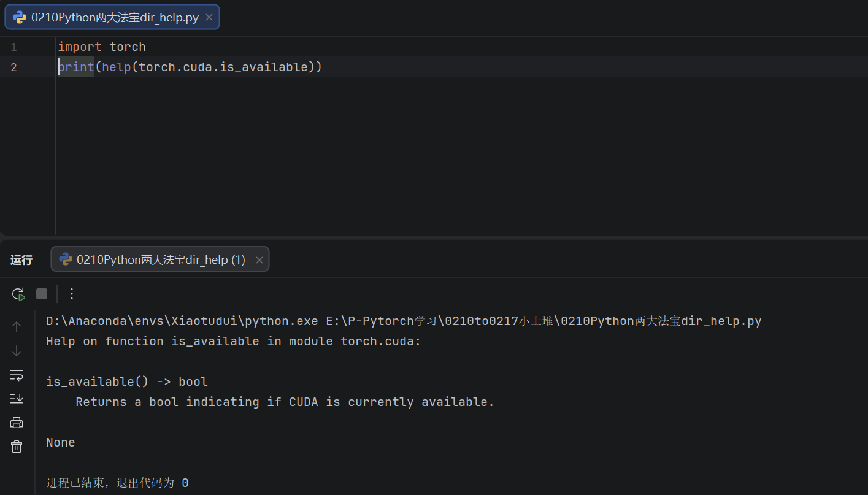
Task: Click the 'Help on function is_available' output line
Action: (x=234, y=341)
